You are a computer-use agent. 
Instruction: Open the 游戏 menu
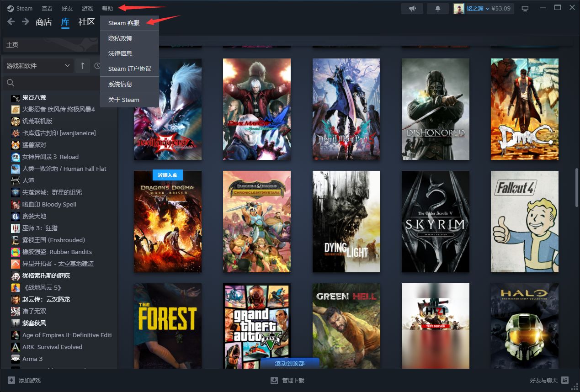87,8
